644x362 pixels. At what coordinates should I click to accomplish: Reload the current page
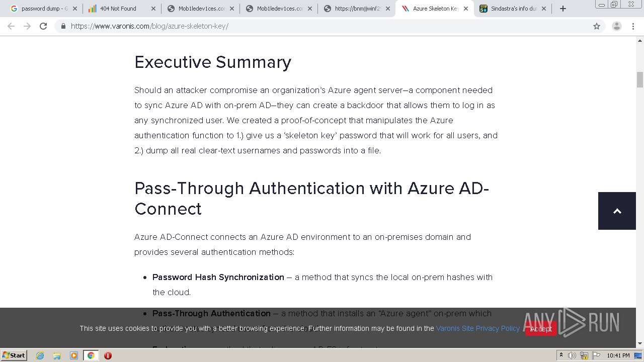(x=43, y=26)
